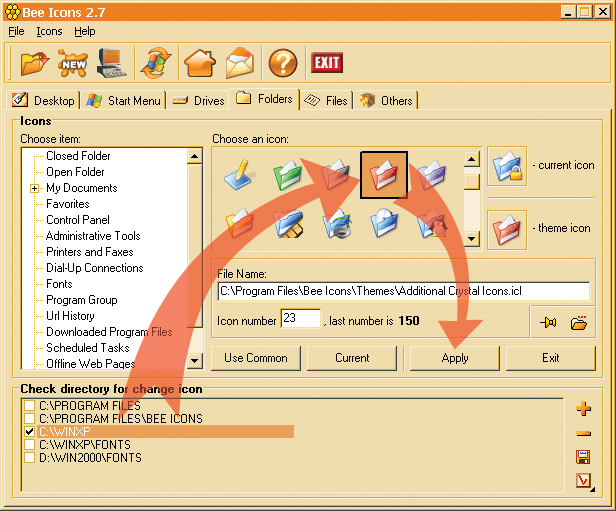
Task: Switch to the Others tab
Action: pos(386,101)
